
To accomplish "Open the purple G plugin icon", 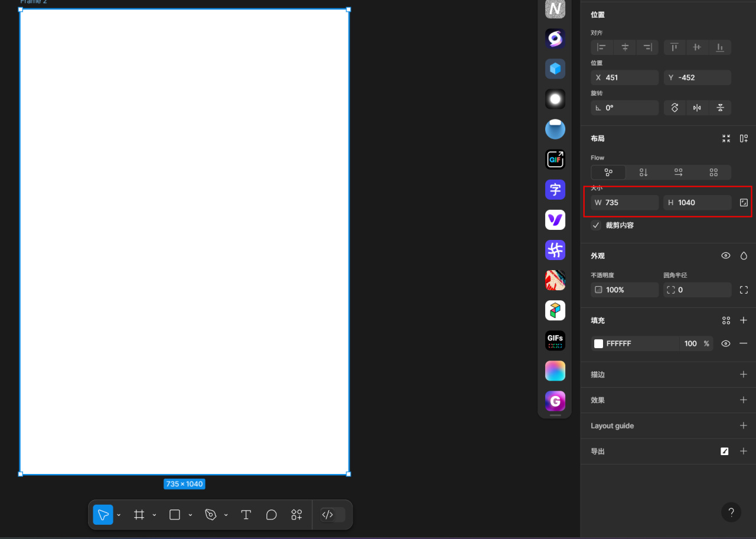I will click(x=555, y=401).
